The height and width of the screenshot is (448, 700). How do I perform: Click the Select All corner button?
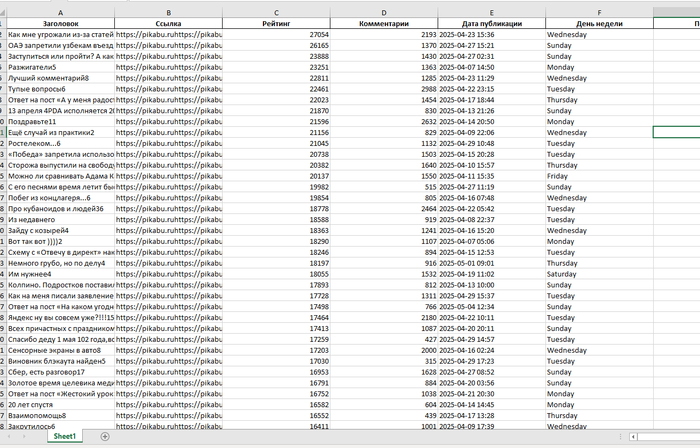coord(2,11)
